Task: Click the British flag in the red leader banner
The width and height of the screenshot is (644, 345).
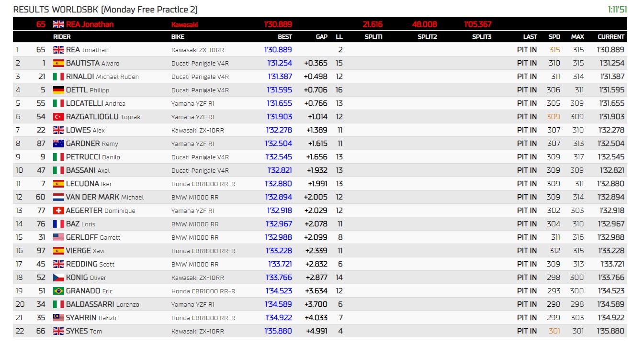Action: (x=58, y=24)
